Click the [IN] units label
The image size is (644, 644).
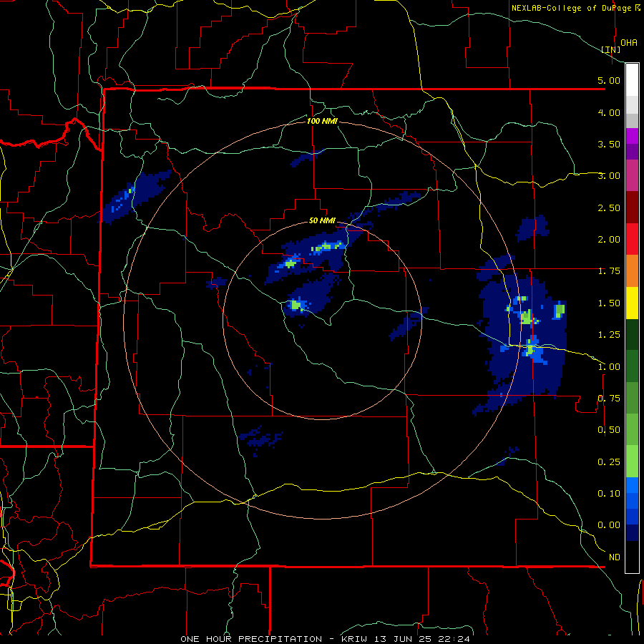[x=611, y=49]
